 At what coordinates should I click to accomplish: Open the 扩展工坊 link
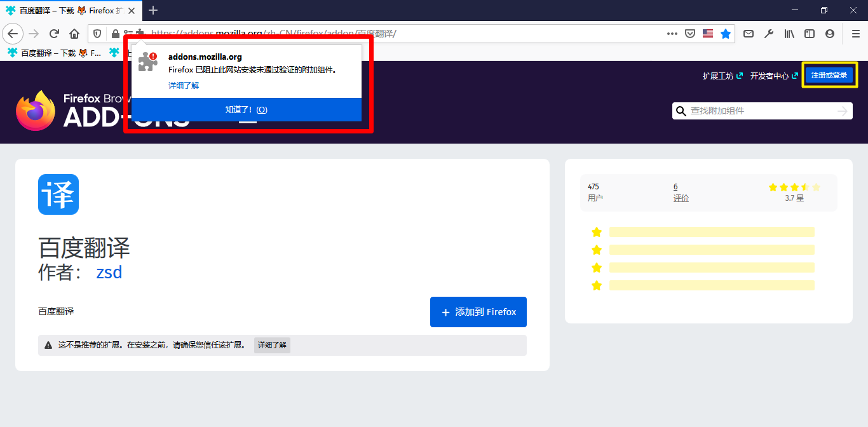[722, 76]
